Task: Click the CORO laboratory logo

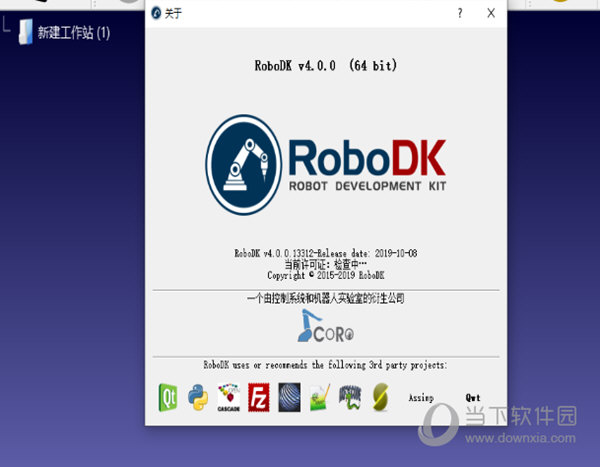Action: [x=326, y=326]
